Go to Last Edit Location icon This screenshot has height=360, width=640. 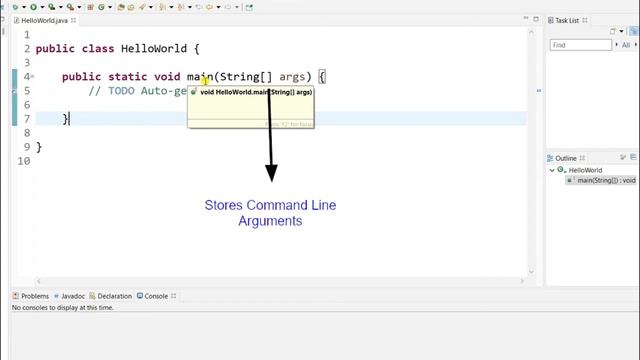click(198, 7)
